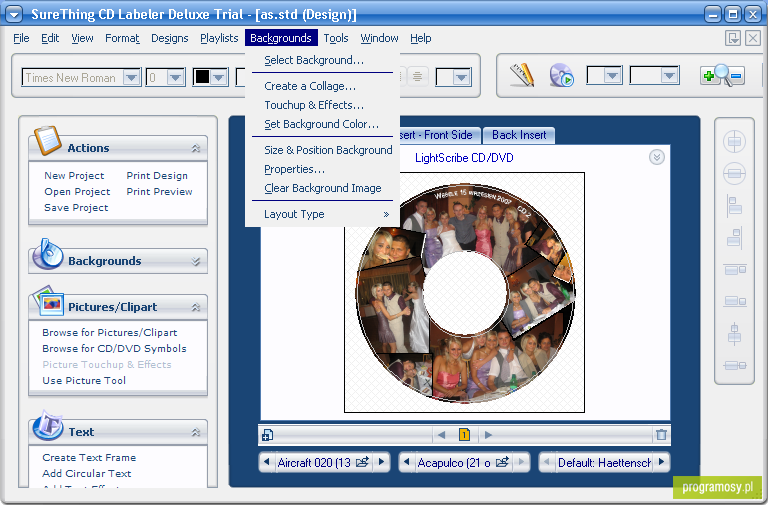Screen dimensions: 768x505
Task: Switch to the Back Insert tab
Action: tap(519, 135)
